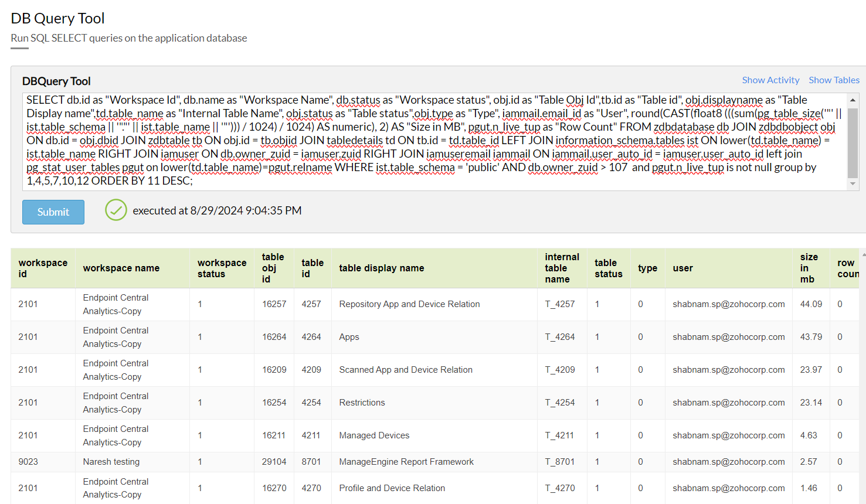Click the query box scrollbar down arrow

(853, 184)
